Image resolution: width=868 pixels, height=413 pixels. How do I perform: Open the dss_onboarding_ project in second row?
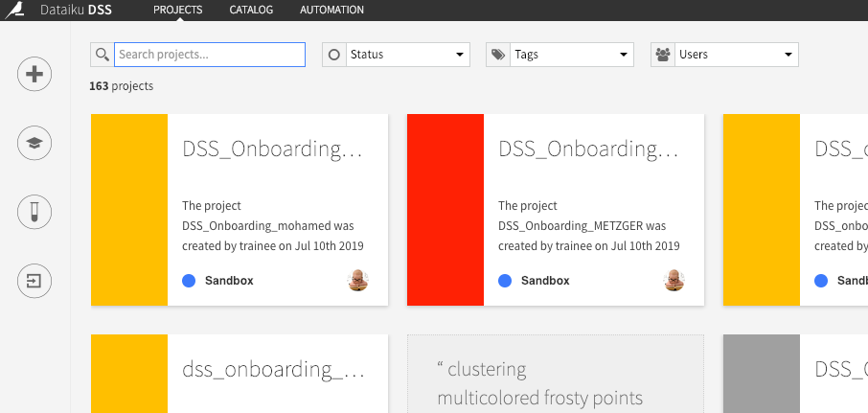273,369
